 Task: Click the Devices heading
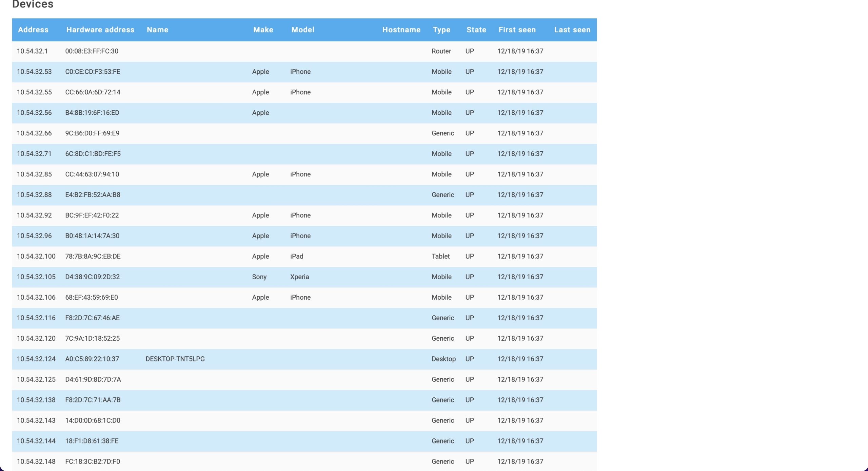33,4
